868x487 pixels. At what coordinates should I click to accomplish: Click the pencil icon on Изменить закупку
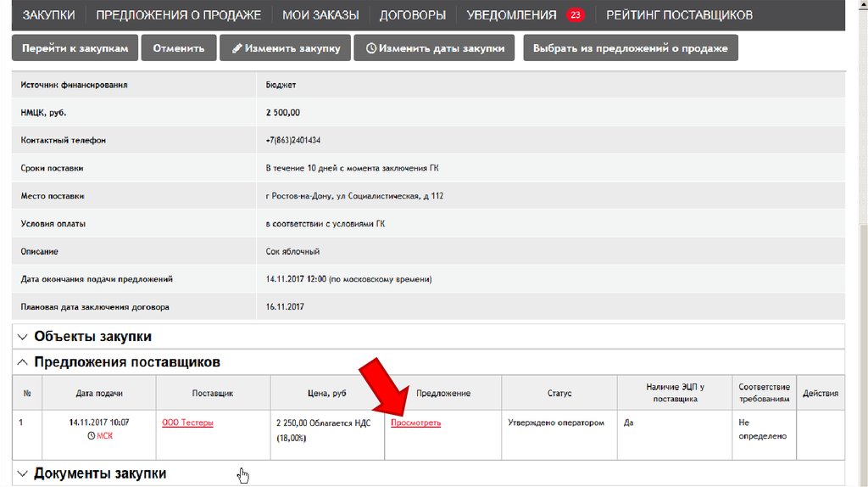(x=236, y=48)
